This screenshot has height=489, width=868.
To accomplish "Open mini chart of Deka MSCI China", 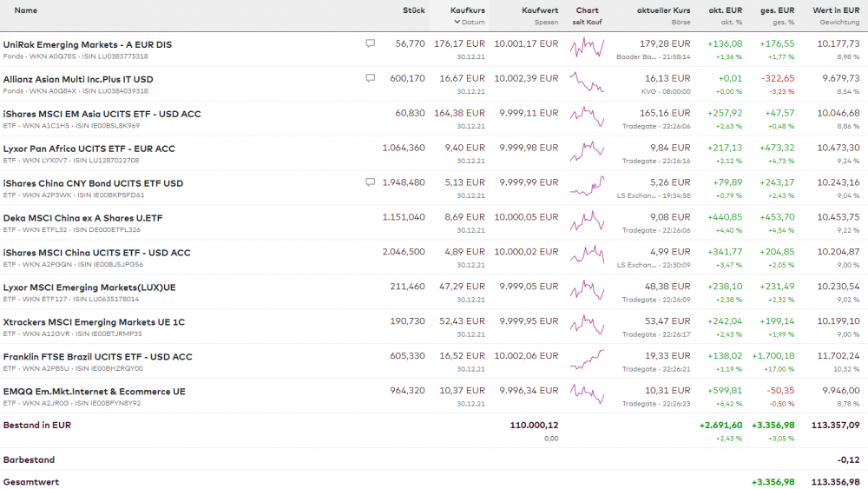I will pyautogui.click(x=587, y=222).
